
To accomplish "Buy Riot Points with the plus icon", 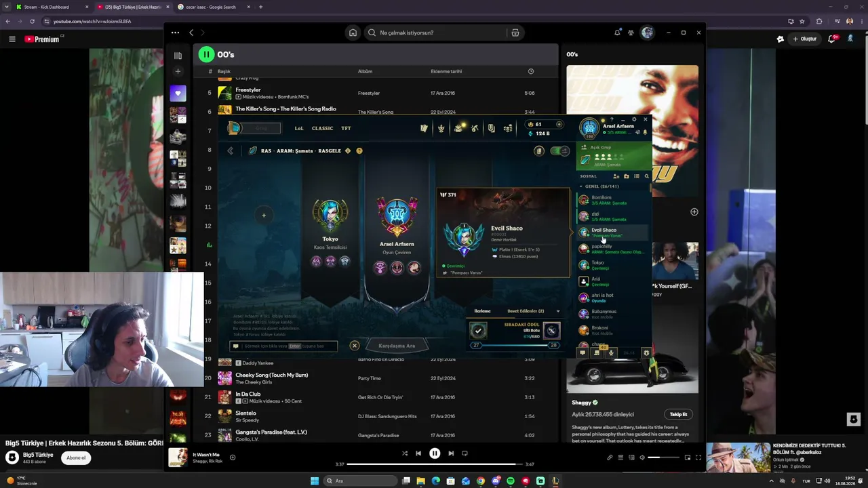I will point(559,124).
